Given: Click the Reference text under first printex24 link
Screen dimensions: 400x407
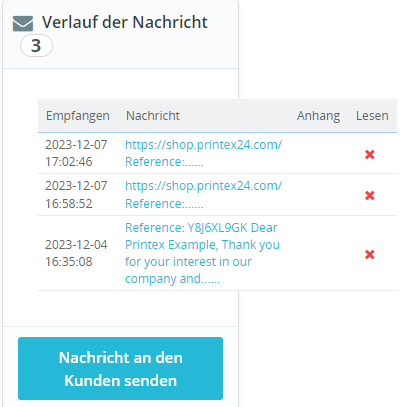Looking at the screenshot, I should point(164,162).
